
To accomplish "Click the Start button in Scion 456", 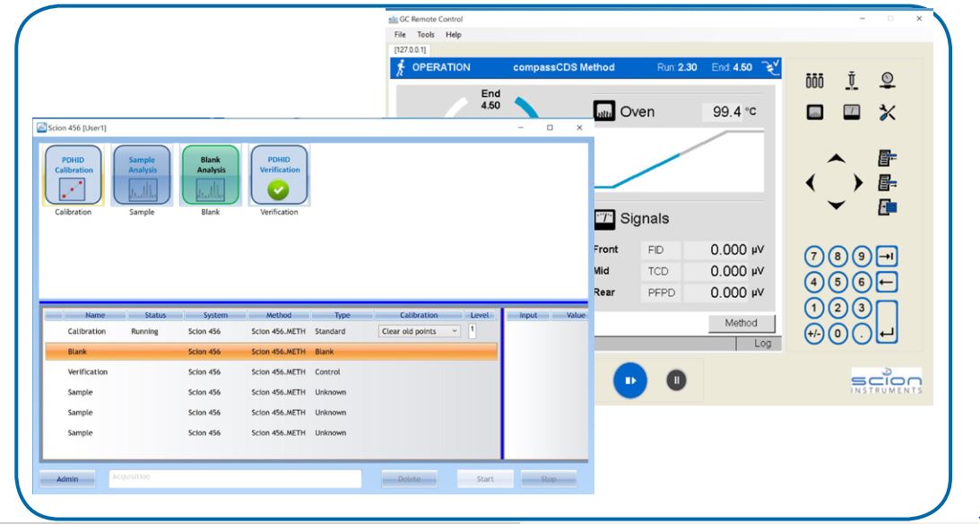I will click(x=485, y=479).
